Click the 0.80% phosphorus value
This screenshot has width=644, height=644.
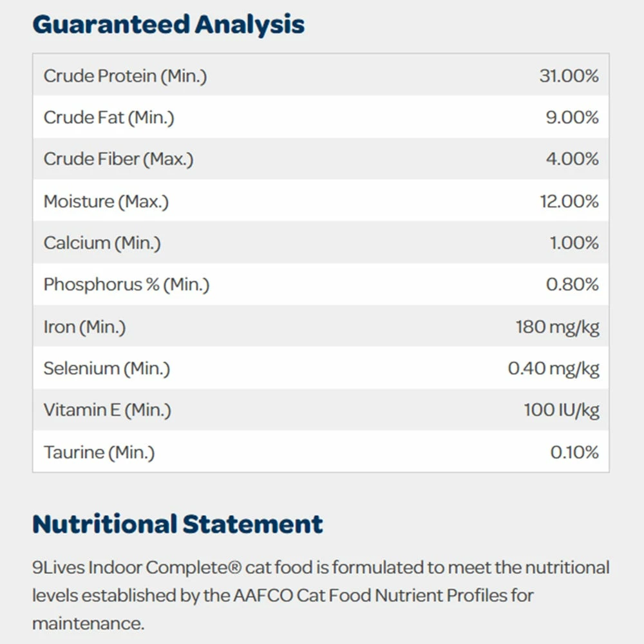point(572,284)
